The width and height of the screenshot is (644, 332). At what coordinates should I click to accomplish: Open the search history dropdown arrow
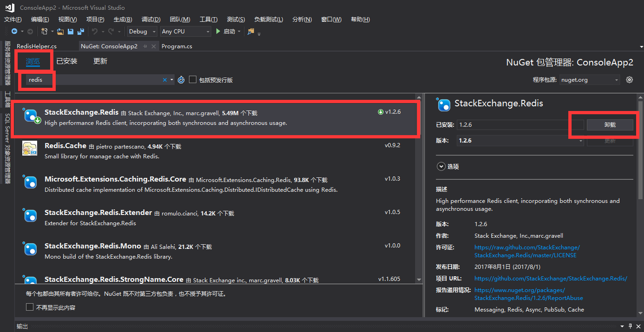[172, 80]
